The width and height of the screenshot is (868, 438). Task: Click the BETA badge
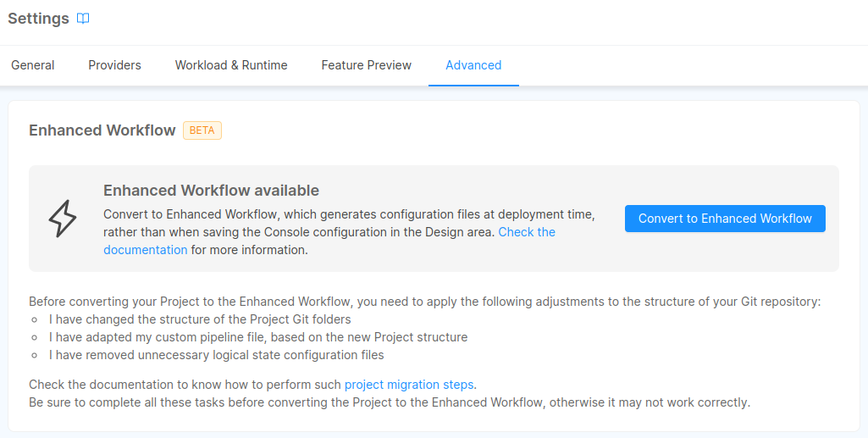point(202,130)
